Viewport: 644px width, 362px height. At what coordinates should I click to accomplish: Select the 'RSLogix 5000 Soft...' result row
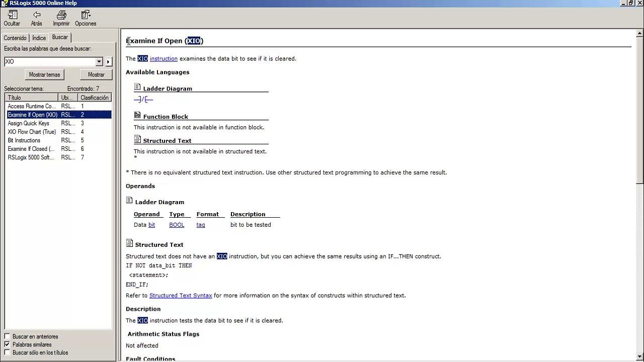click(58, 157)
